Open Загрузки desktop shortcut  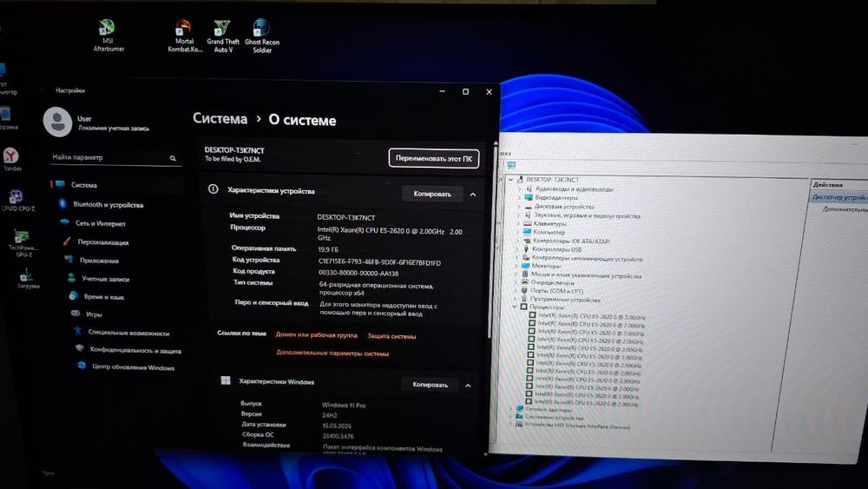click(27, 279)
